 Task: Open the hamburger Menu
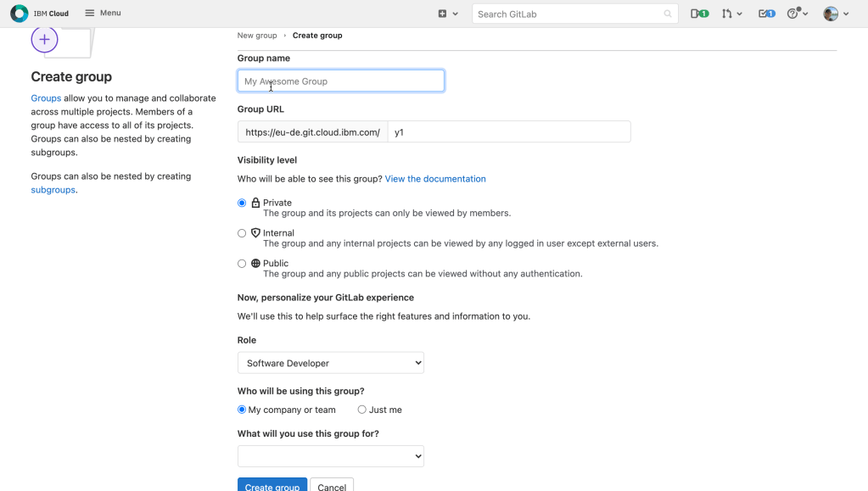103,14
